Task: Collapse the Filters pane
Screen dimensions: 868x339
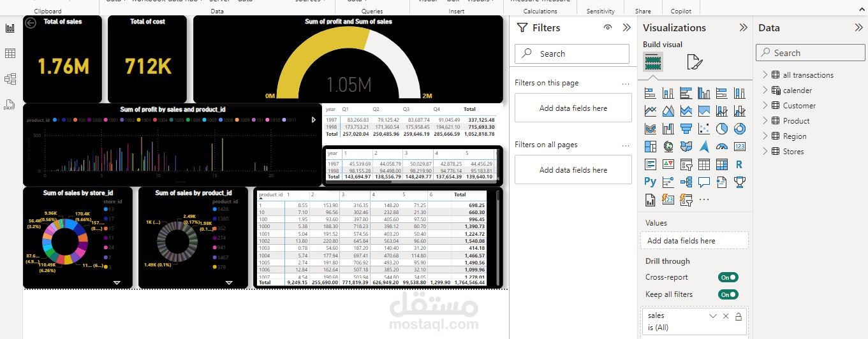Action: pyautogui.click(x=626, y=27)
